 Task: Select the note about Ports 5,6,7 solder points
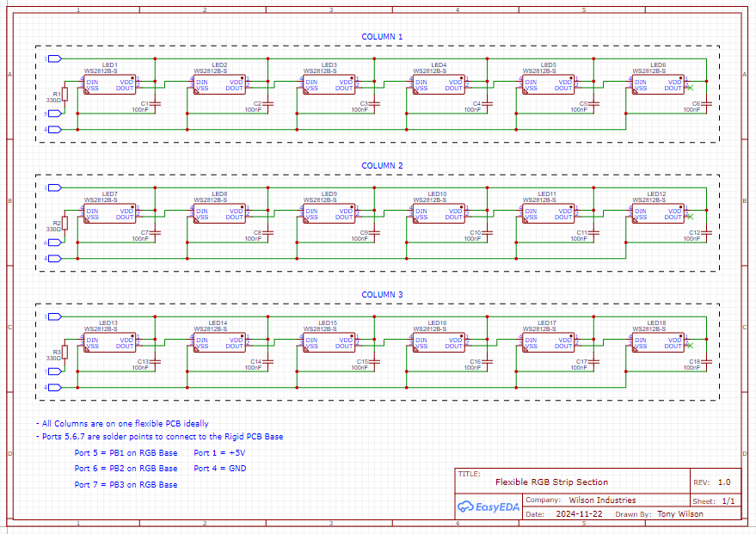tap(160, 437)
